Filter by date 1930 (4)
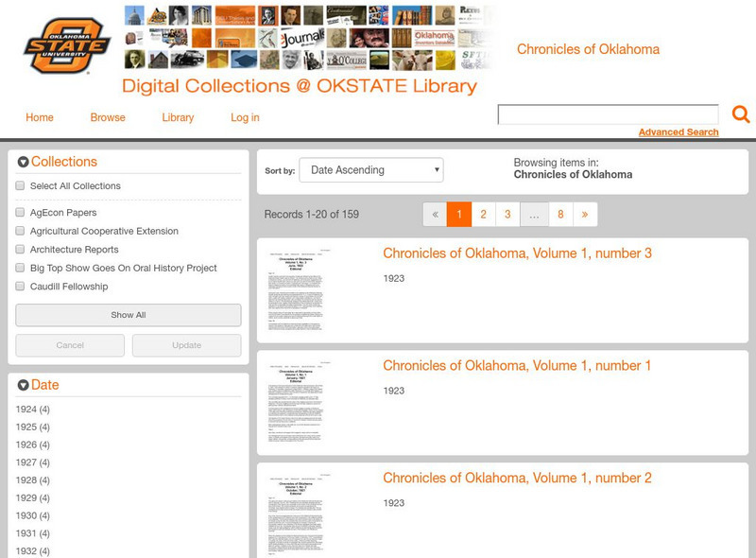This screenshot has height=558, width=756. (x=33, y=515)
